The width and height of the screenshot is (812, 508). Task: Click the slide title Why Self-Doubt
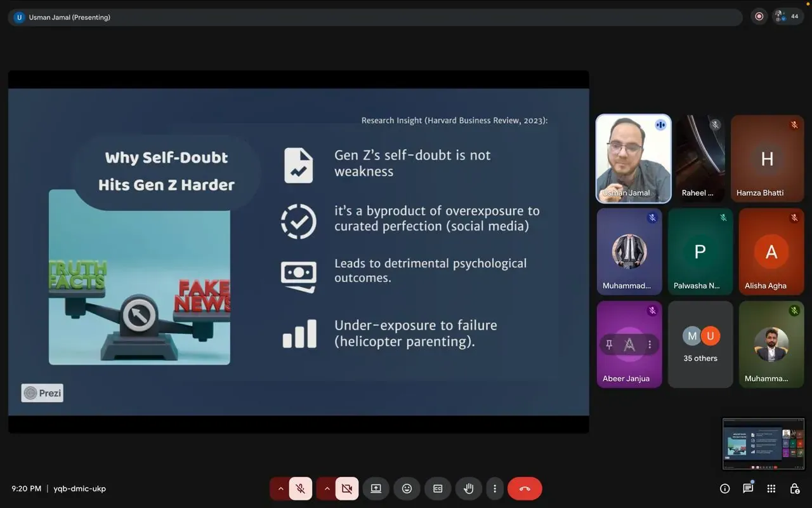point(166,171)
